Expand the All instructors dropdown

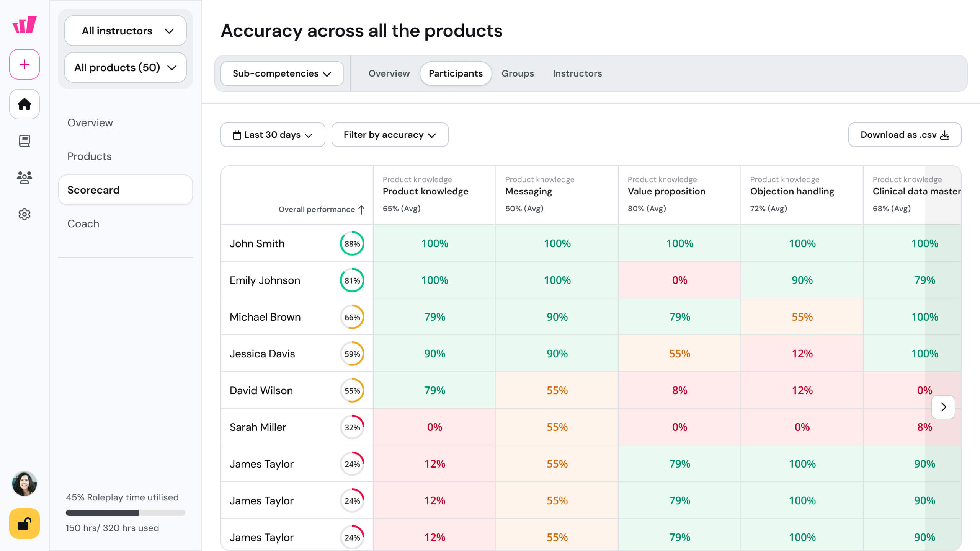tap(126, 31)
